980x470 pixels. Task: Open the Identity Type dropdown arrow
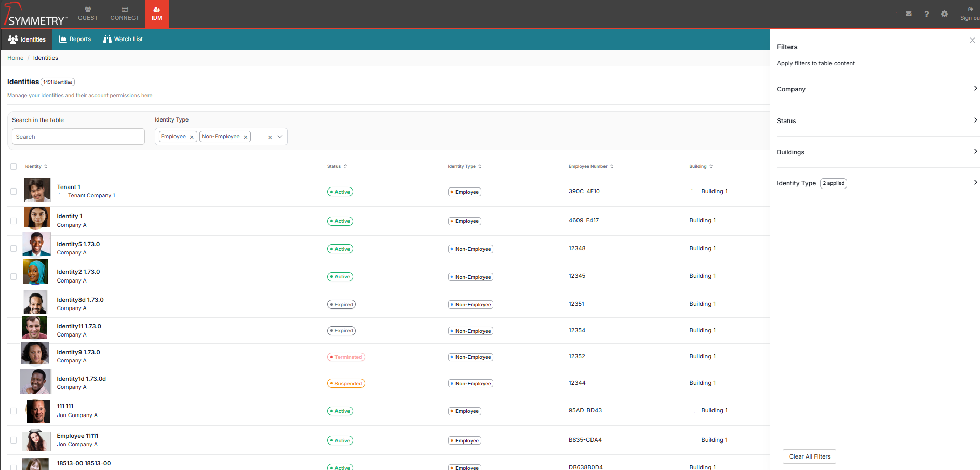280,137
